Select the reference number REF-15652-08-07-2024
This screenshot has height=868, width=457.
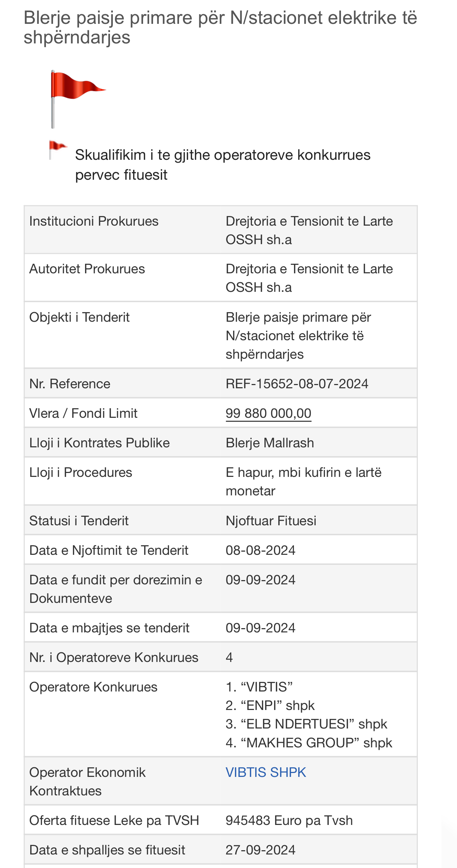pos(297,384)
